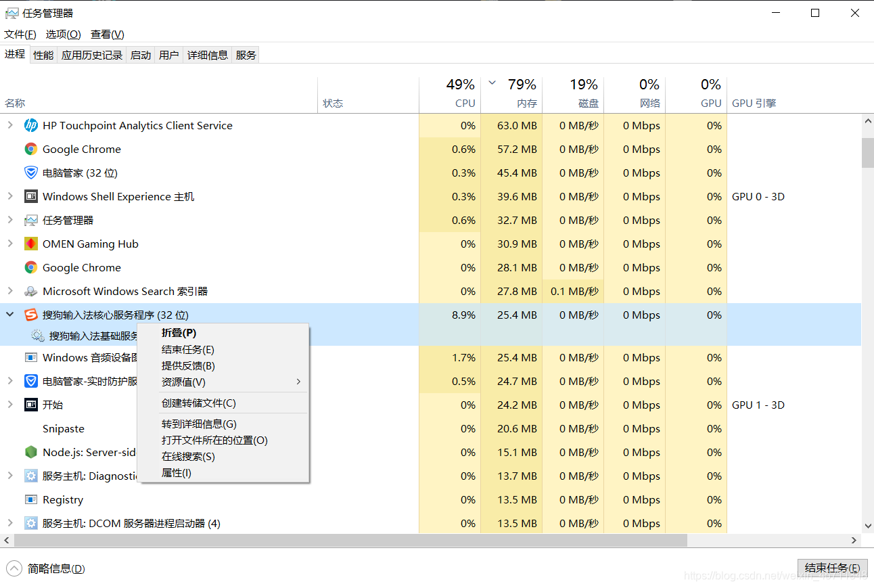
Task: Switch to the 用户 tab
Action: (169, 55)
